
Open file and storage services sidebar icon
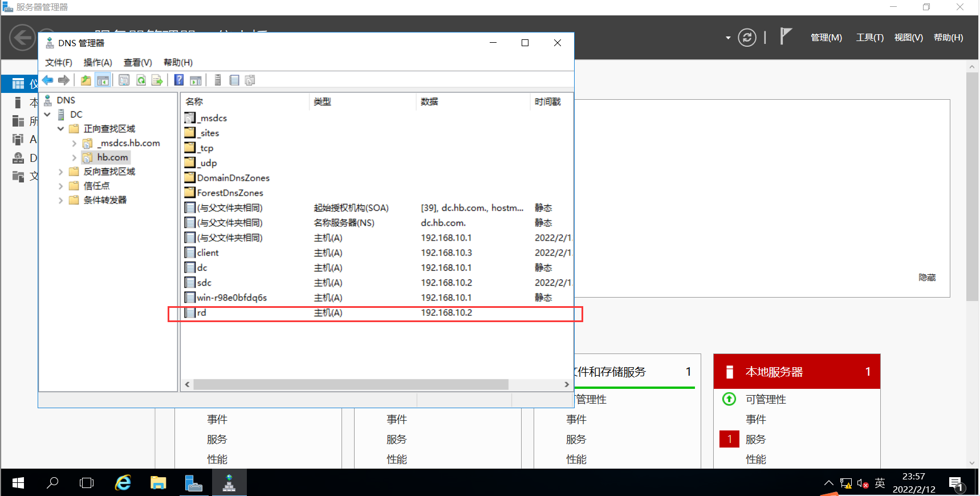[x=18, y=176]
